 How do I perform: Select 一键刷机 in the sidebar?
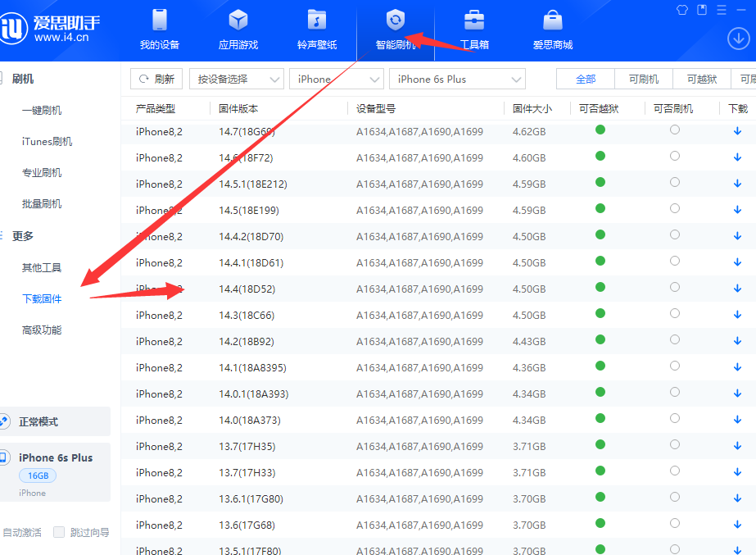coord(42,110)
